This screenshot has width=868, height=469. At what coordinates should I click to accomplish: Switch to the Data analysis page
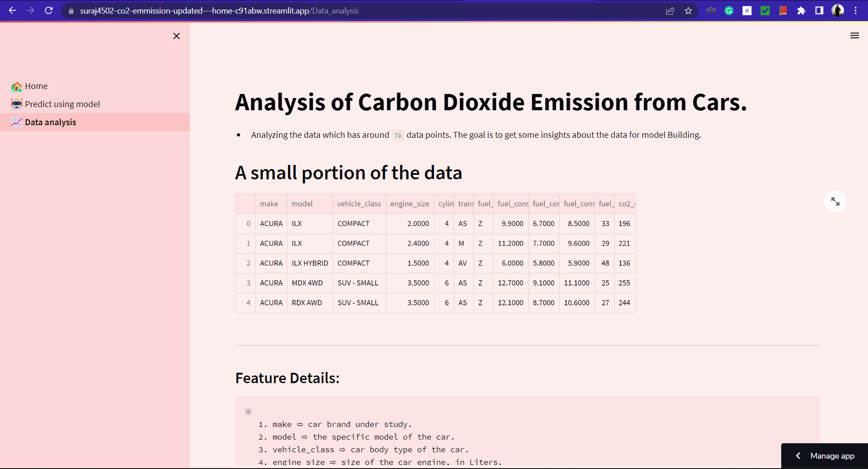point(50,122)
